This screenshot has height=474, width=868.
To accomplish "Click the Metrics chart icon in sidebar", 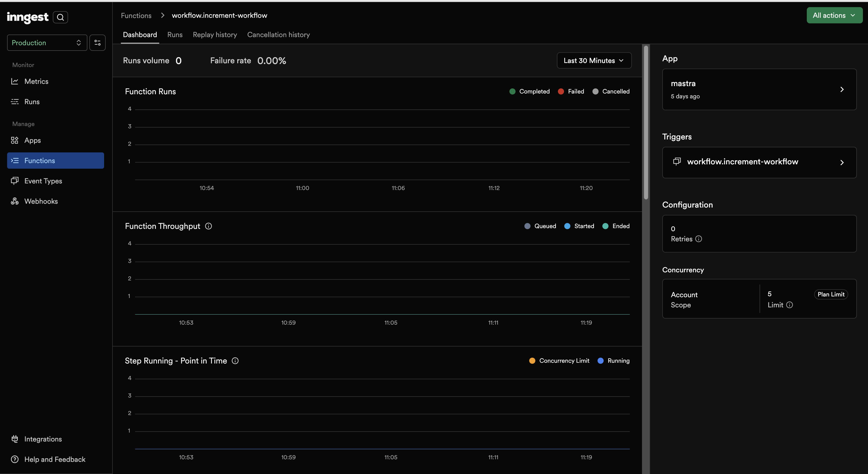I will (x=14, y=81).
